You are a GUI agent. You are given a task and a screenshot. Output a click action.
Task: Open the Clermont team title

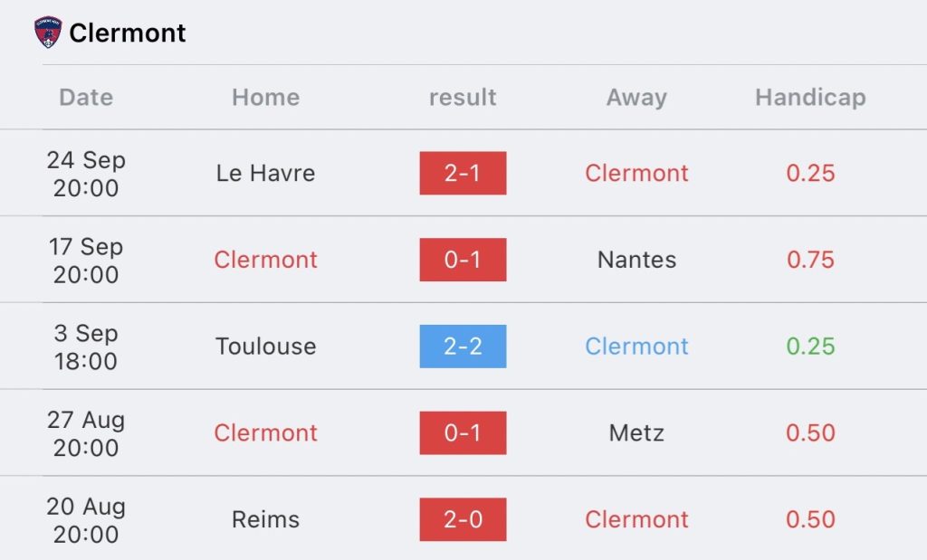(x=128, y=33)
